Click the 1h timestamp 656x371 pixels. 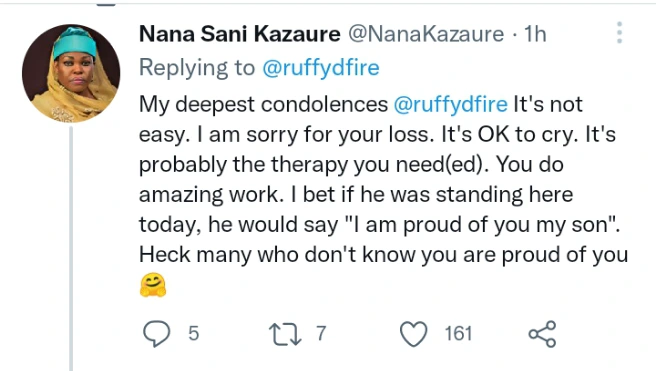click(x=535, y=33)
